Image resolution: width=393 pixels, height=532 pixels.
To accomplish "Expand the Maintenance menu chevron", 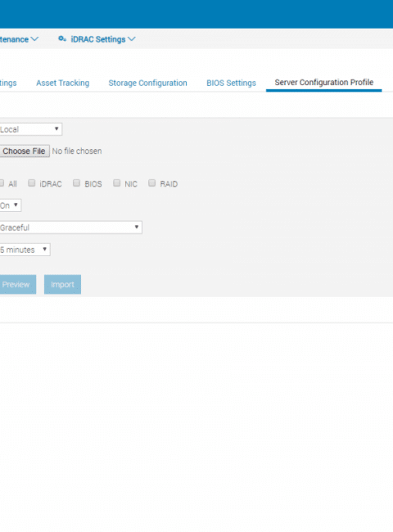I will [34, 39].
